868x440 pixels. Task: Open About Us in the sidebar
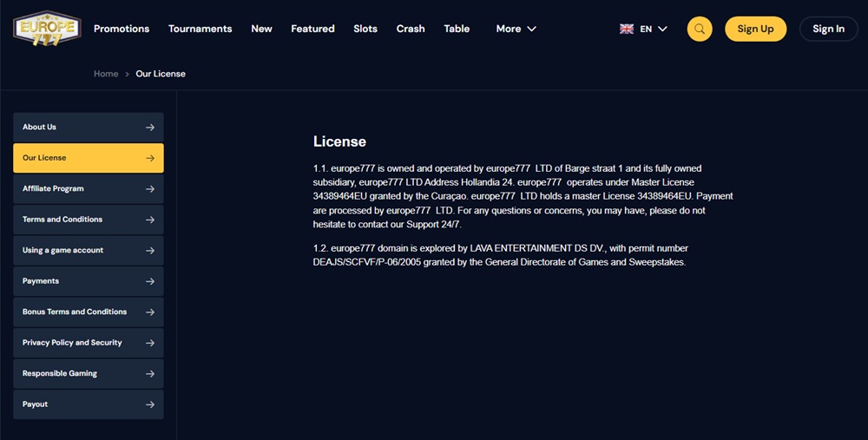(89, 128)
